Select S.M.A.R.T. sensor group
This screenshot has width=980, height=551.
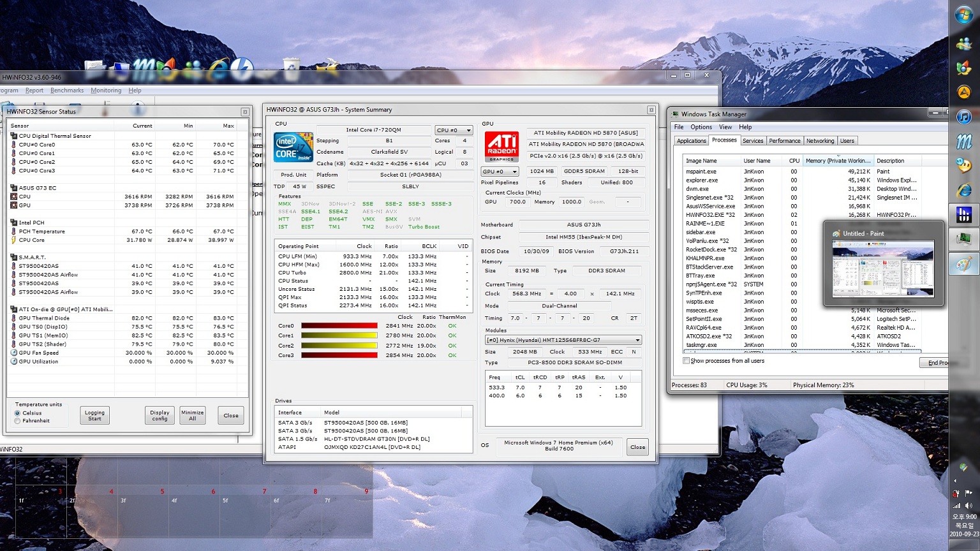28,258
